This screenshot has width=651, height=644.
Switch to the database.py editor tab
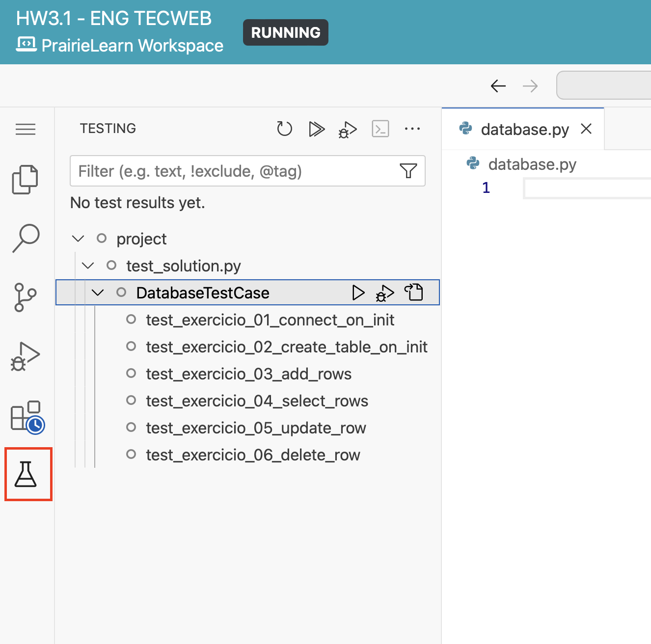pos(524,130)
